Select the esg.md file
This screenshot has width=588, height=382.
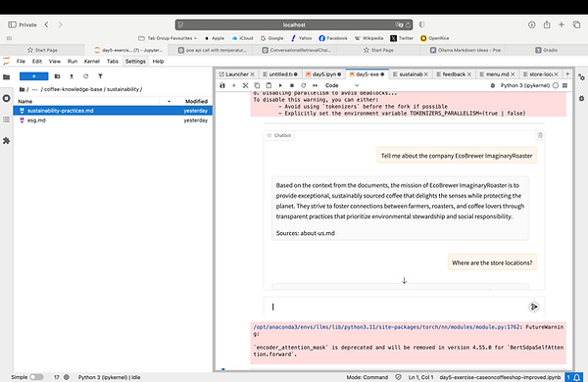tap(113, 120)
